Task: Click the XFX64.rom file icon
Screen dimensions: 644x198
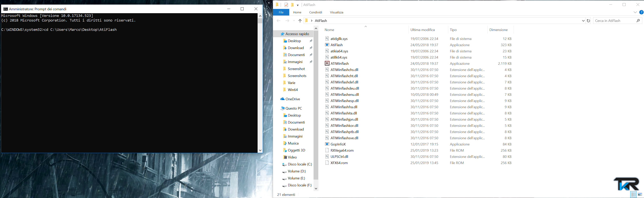Action: pyautogui.click(x=327, y=163)
